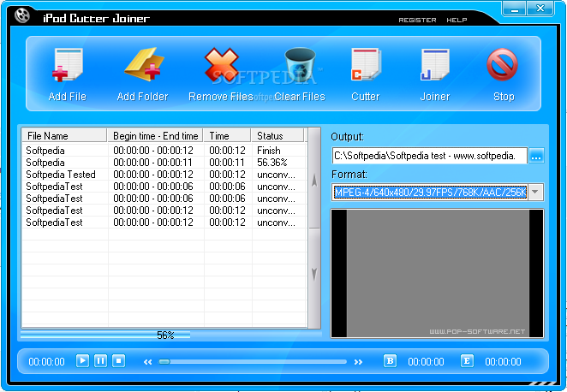The image size is (567, 392).
Task: Click the film reel app icon in the title bar
Action: 22,15
